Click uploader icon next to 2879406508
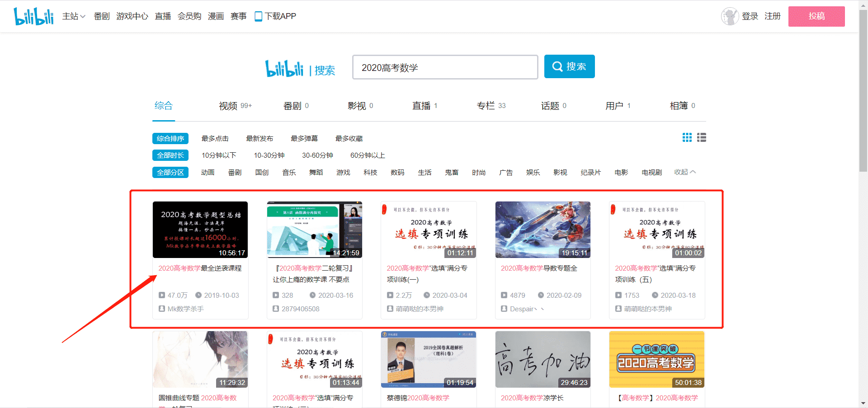Image resolution: width=868 pixels, height=408 pixels. tap(276, 309)
